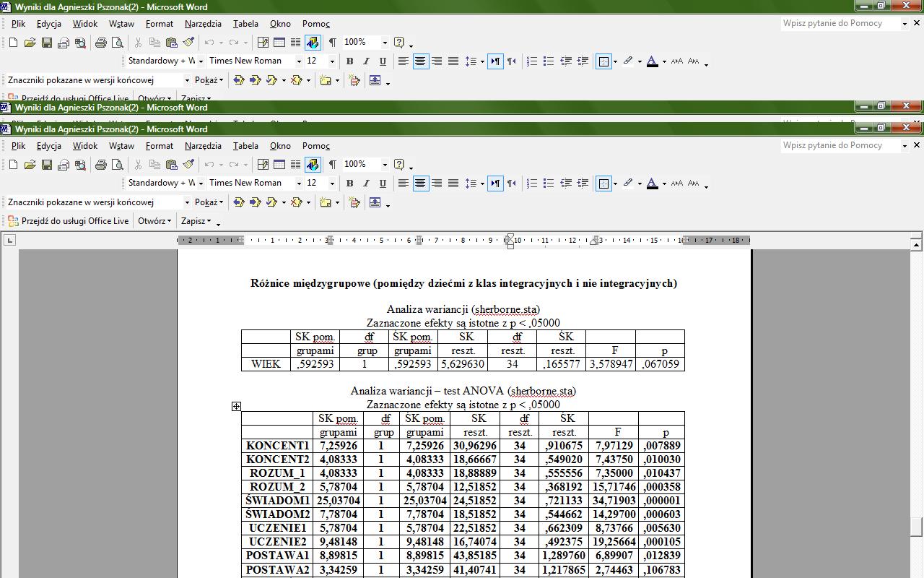
Task: Click the Open folder icon in front Word window
Action: tap(30, 165)
